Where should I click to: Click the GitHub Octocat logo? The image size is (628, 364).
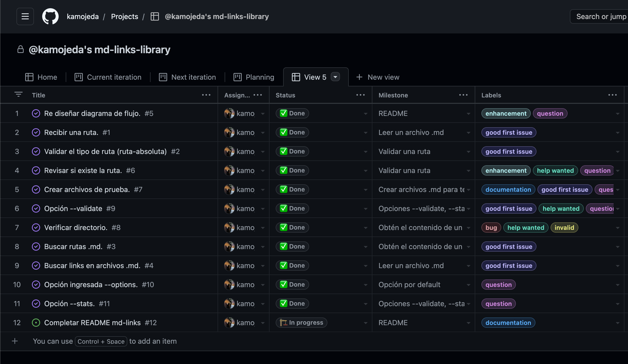50,16
